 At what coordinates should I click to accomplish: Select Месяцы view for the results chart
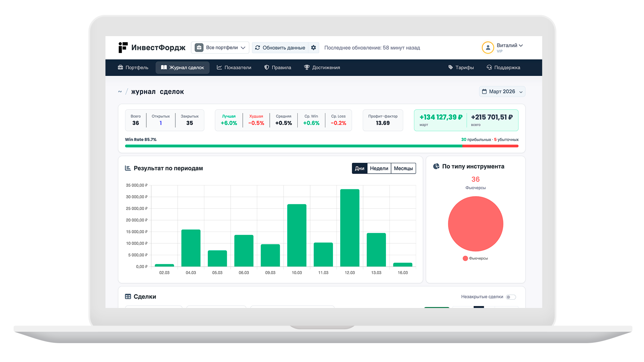403,168
